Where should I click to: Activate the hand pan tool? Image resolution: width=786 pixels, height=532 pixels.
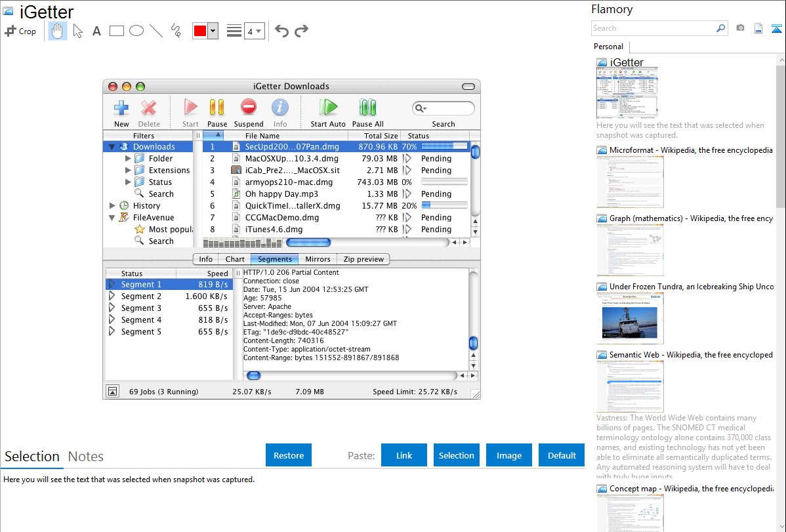pos(58,31)
